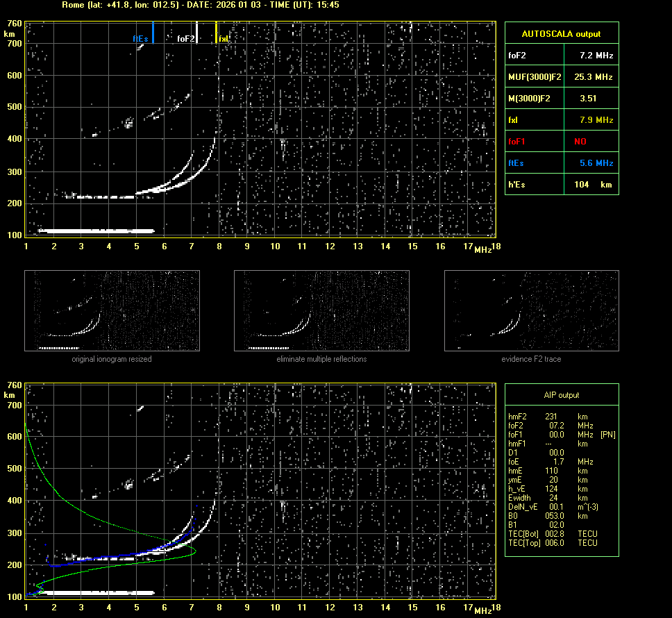Select the evidence F2 trace thumbnail
The image size is (672, 618).
click(x=532, y=310)
